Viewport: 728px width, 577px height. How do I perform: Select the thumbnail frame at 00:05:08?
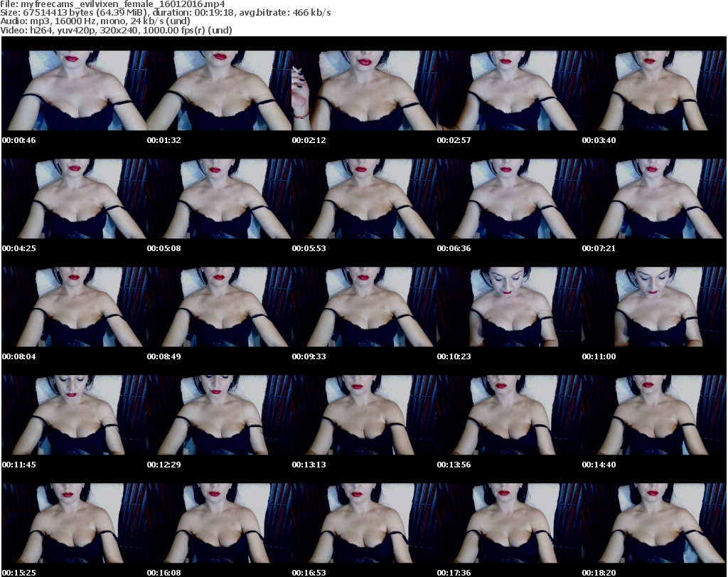(219, 198)
